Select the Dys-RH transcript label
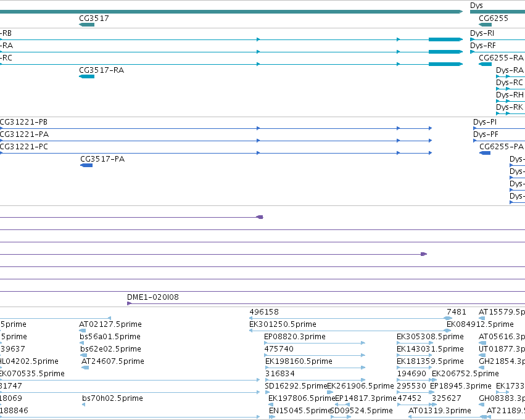The height and width of the screenshot is (420, 525). 510,95
